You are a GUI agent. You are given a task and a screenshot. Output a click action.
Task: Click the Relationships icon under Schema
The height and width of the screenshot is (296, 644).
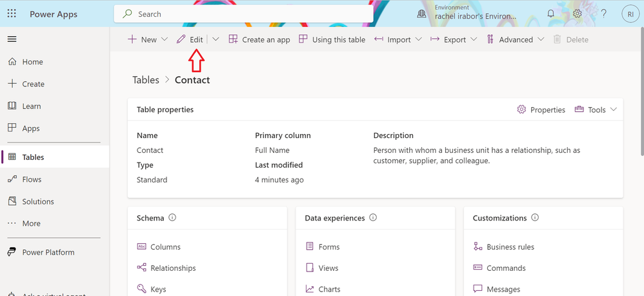(142, 268)
